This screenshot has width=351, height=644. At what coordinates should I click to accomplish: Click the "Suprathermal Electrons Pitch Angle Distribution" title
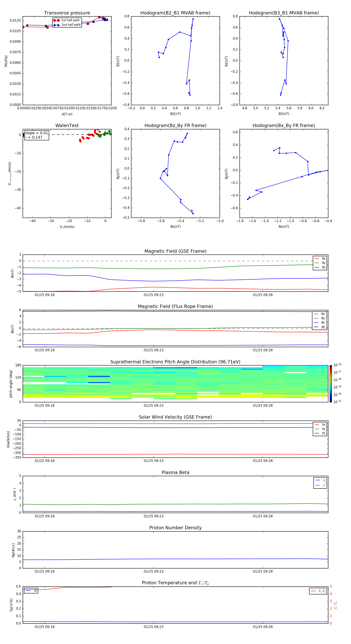click(x=175, y=362)
